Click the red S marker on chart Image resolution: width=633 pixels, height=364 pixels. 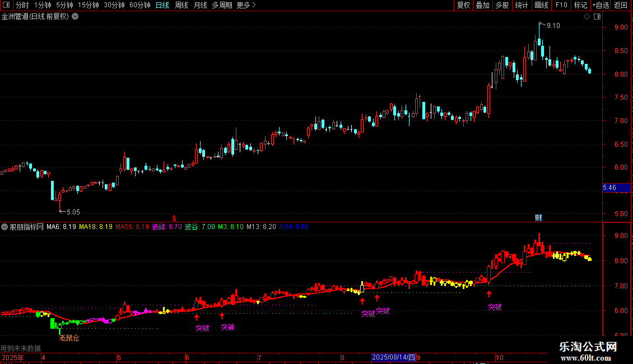click(x=174, y=218)
